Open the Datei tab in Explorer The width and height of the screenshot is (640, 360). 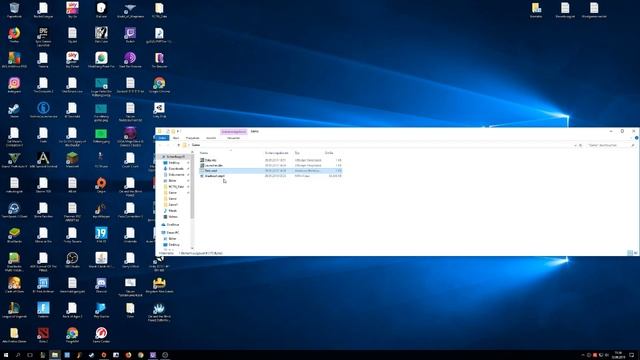pos(162,138)
